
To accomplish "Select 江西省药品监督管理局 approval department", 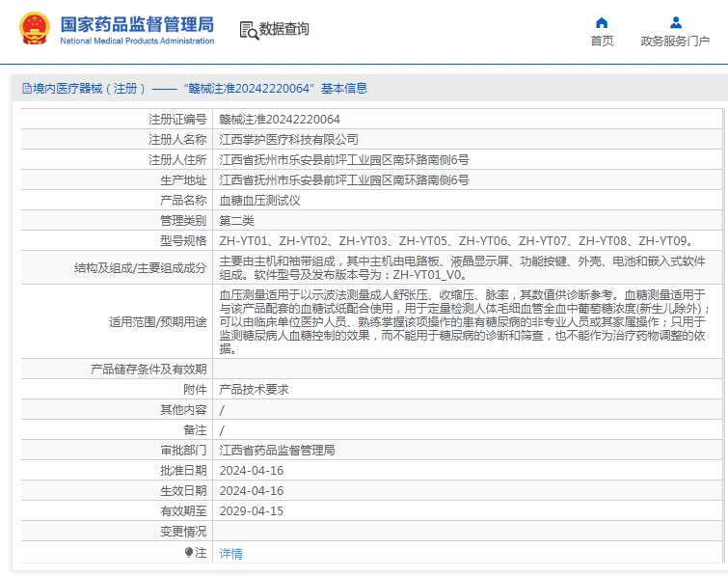I will coord(277,451).
